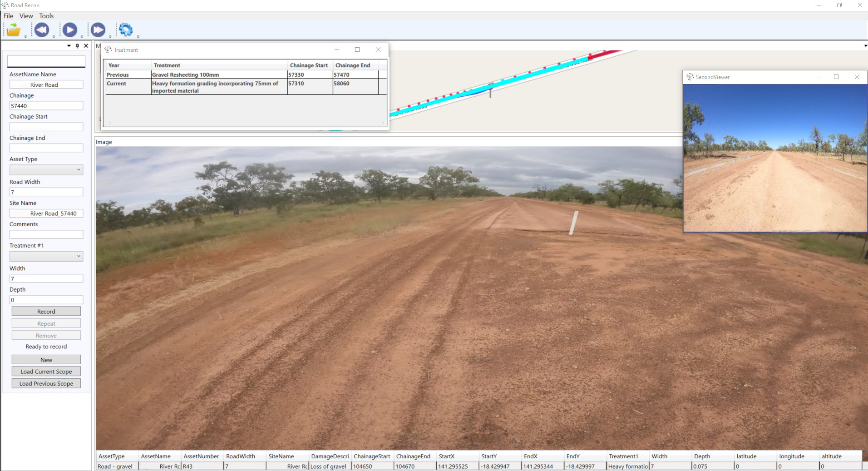This screenshot has height=471, width=868.
Task: Click the Year column header
Action: point(128,65)
